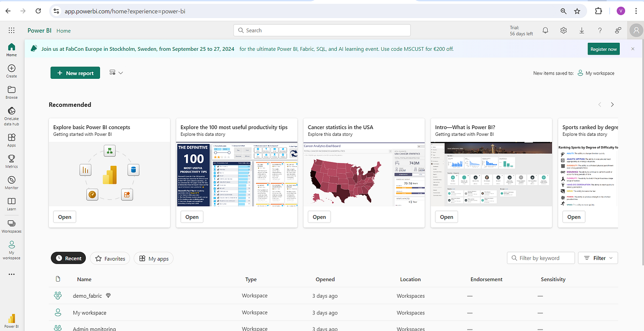
Task: Click the Endorsement column header
Action: [487, 279]
